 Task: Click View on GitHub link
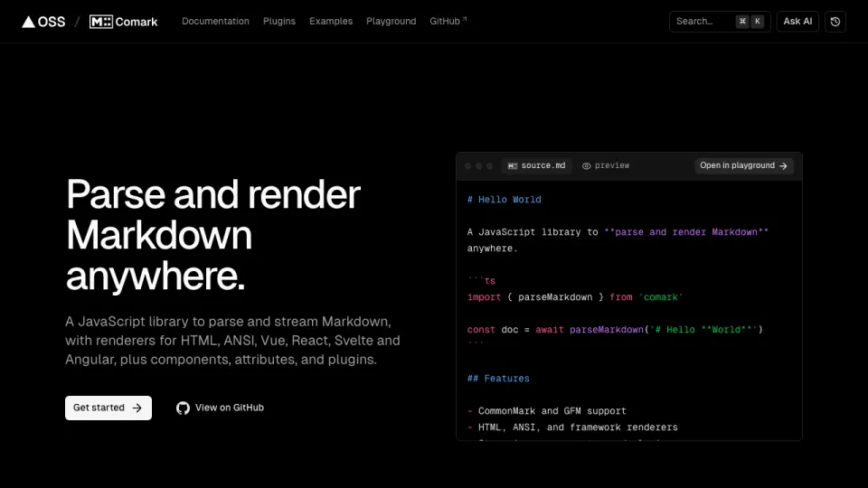tap(220, 408)
